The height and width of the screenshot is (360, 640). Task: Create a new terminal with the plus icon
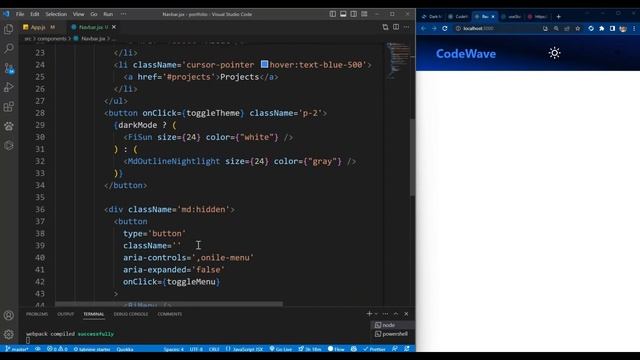[x=369, y=313]
